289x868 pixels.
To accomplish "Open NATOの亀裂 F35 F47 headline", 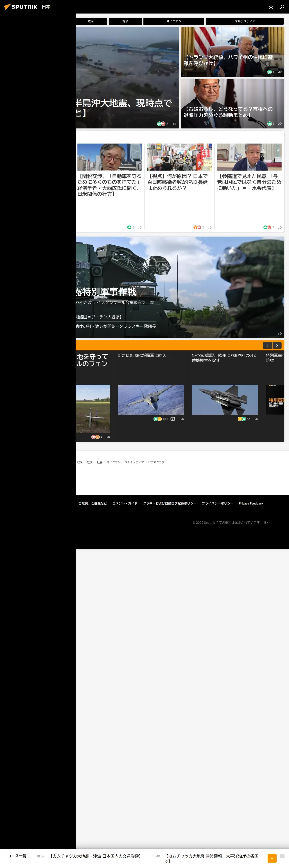I will click(x=224, y=358).
